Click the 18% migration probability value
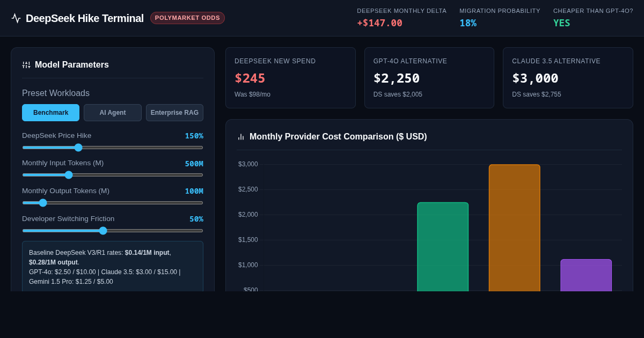The width and height of the screenshot is (644, 338). pos(468,23)
